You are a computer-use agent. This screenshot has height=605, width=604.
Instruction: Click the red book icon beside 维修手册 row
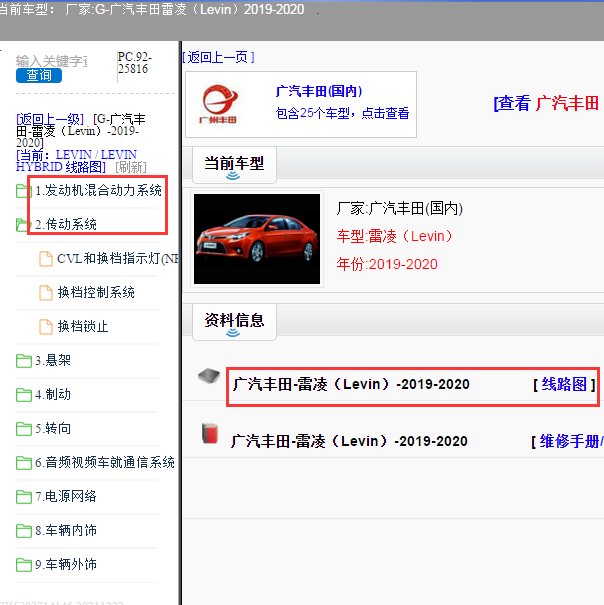click(x=210, y=433)
